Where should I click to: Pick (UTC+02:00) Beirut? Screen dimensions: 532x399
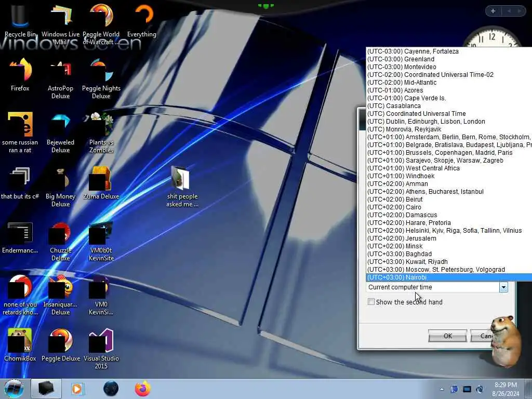coord(449,199)
